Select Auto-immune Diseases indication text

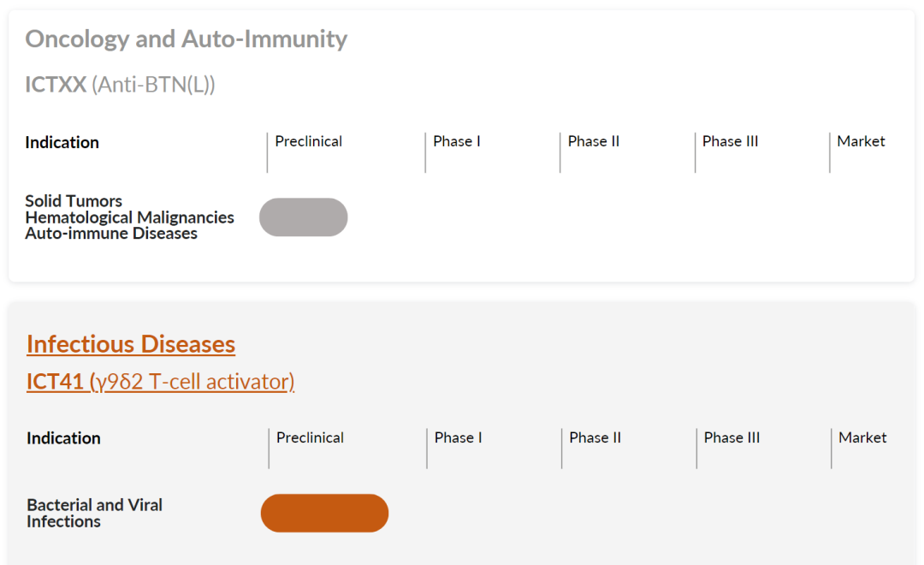[111, 233]
